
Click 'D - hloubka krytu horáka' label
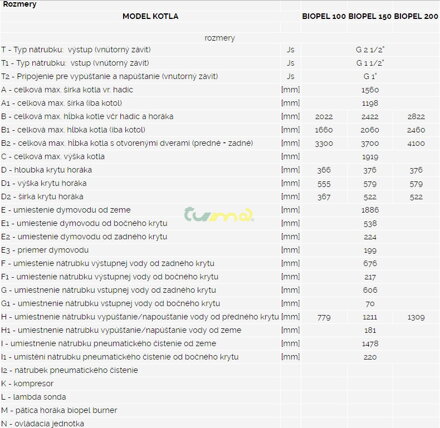(46, 170)
